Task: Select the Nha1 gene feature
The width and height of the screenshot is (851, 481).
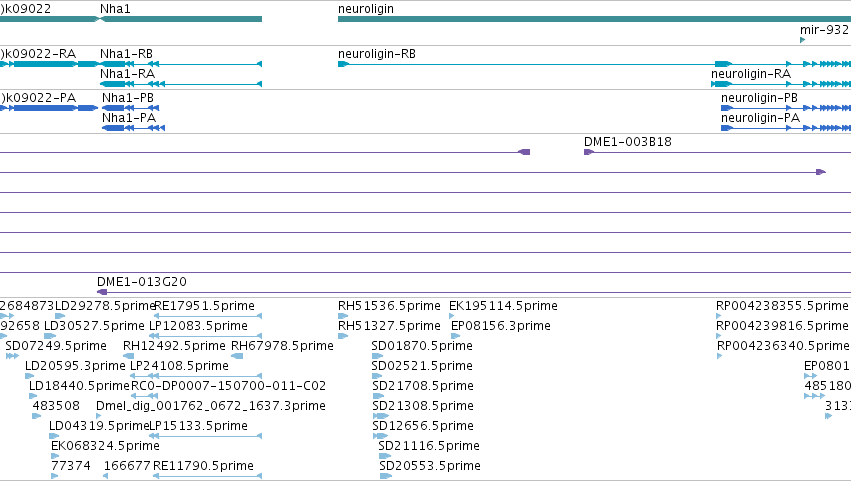Action: click(x=181, y=19)
